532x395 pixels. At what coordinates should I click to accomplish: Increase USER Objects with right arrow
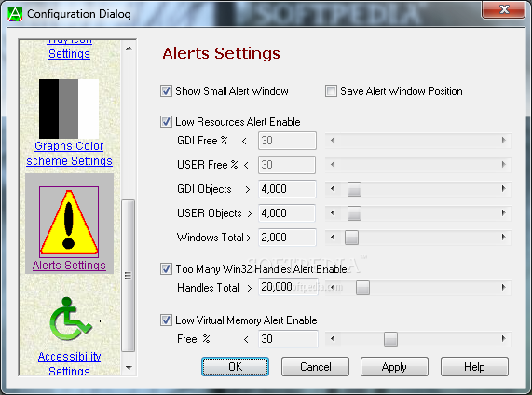[x=503, y=212]
